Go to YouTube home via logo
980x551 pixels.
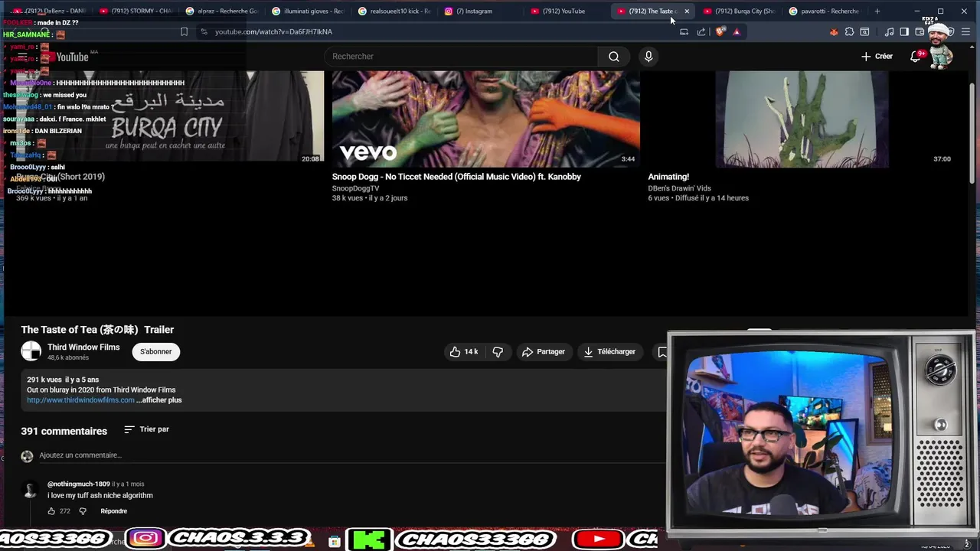[66, 57]
